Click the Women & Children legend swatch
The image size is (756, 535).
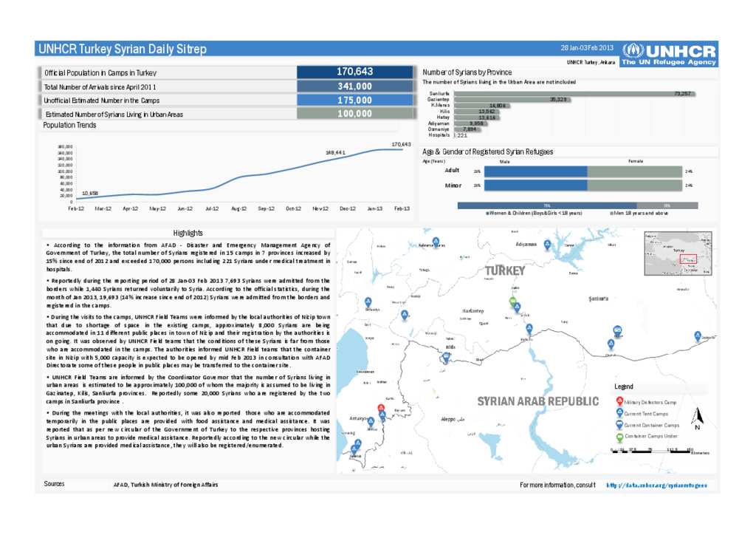pos(487,214)
